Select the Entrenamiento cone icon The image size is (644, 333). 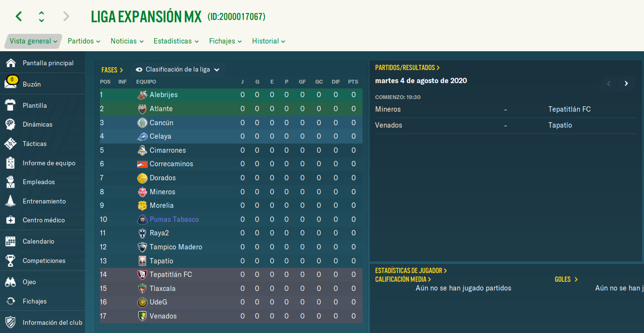[11, 201]
